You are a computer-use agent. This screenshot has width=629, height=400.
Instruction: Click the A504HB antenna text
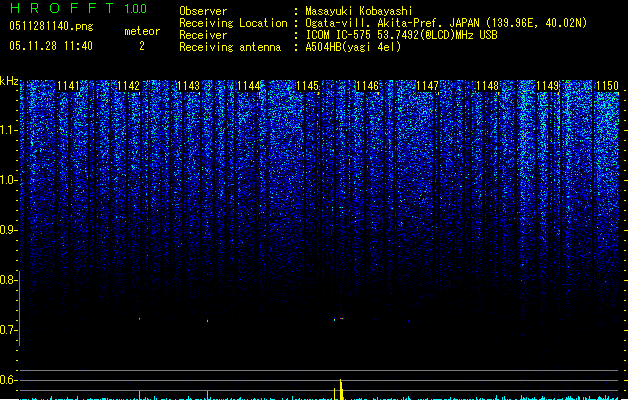[353, 47]
